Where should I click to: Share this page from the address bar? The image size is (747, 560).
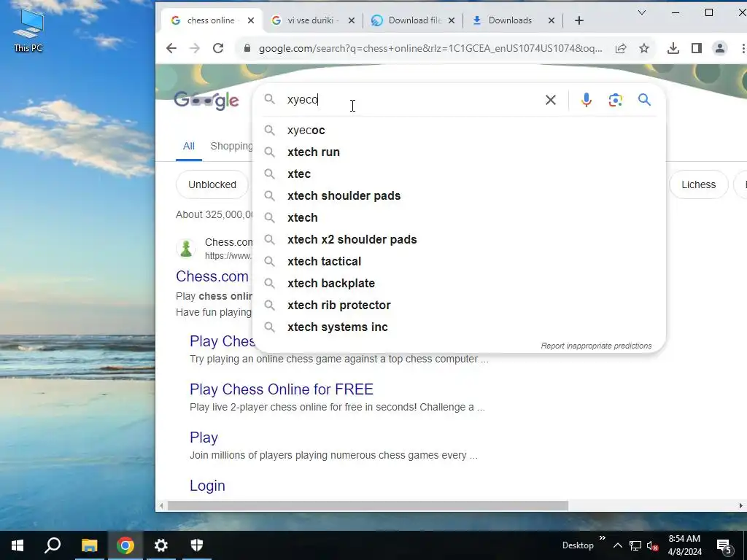[621, 48]
